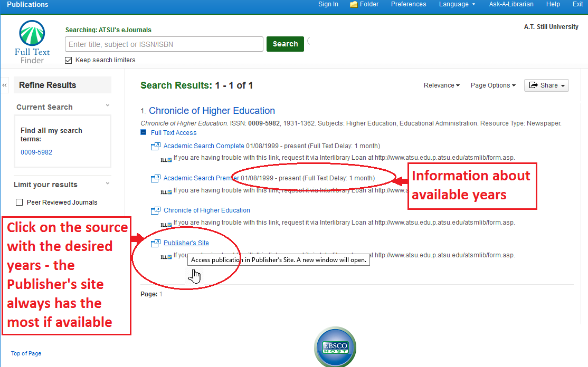This screenshot has width=588, height=367.
Task: Click the Limit your results heading
Action: click(46, 185)
